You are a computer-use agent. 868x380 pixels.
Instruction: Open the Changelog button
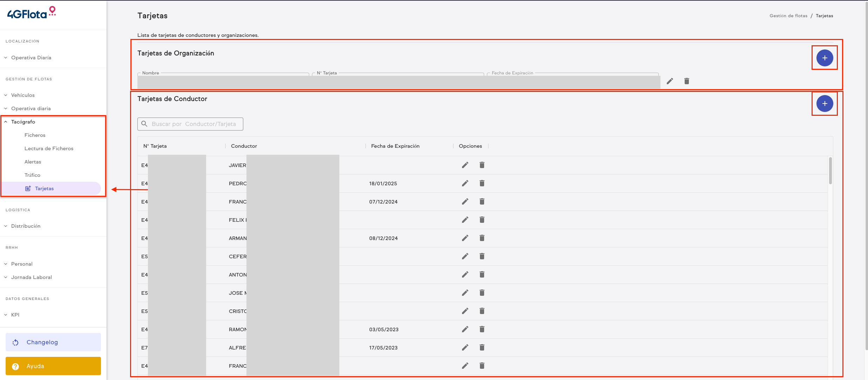[53, 342]
